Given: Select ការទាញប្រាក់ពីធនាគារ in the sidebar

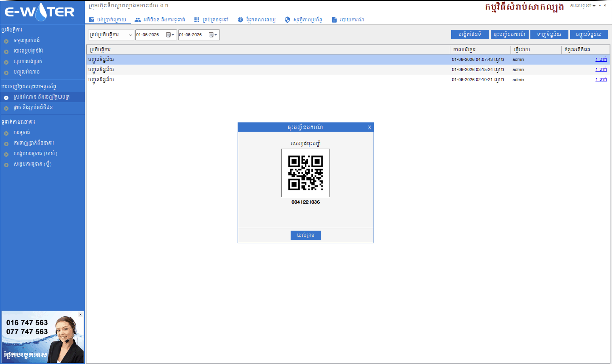Looking at the screenshot, I should click(x=34, y=143).
